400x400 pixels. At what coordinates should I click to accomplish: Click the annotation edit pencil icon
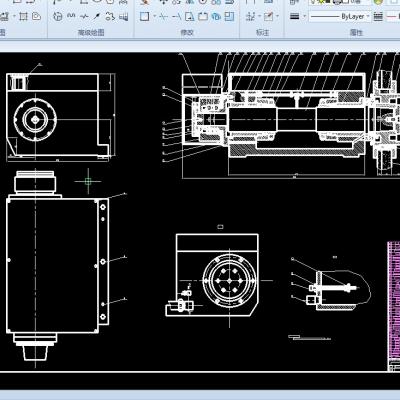click(268, 16)
